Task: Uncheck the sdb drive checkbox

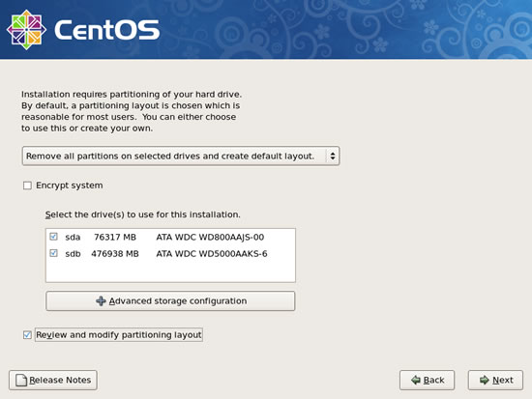Action: tap(53, 253)
